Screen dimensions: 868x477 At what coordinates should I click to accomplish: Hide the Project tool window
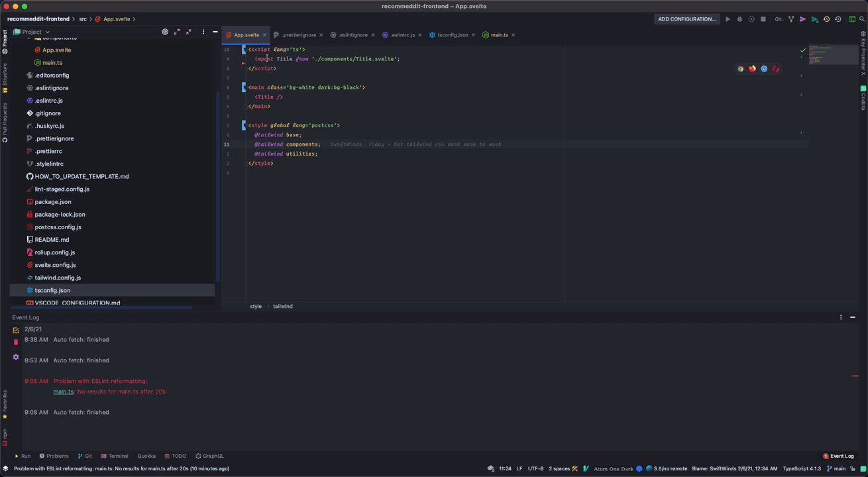[x=215, y=32]
